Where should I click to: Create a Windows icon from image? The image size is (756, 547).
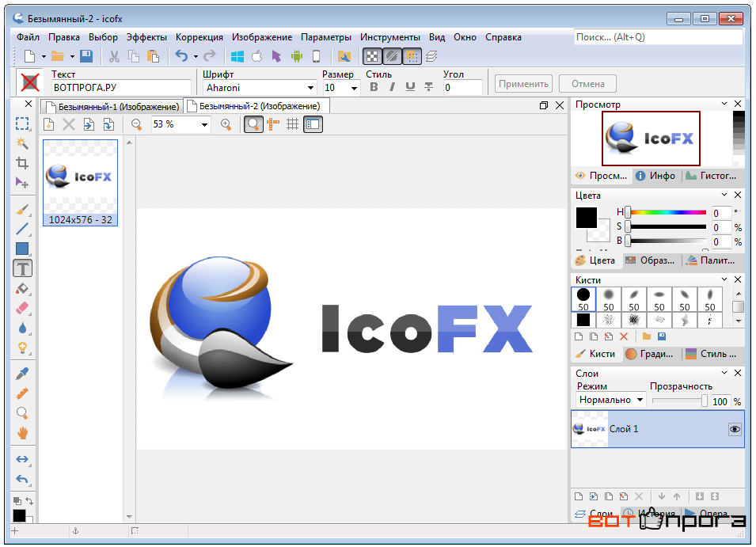pos(237,56)
